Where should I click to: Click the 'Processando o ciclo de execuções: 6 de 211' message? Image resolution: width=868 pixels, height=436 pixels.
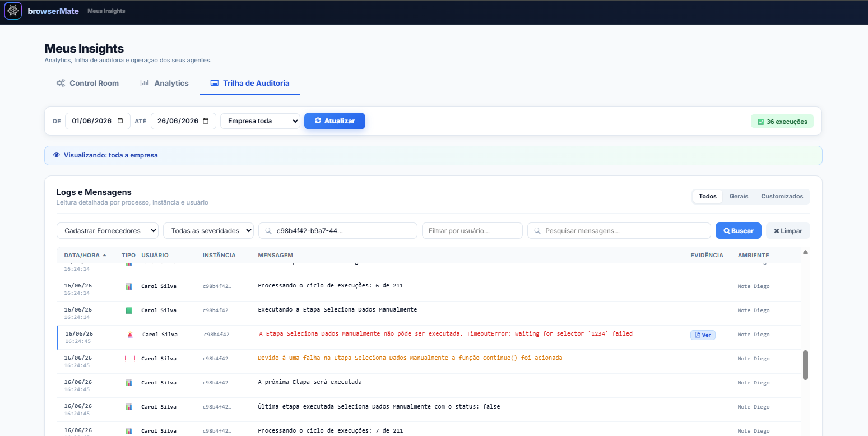[330, 286]
